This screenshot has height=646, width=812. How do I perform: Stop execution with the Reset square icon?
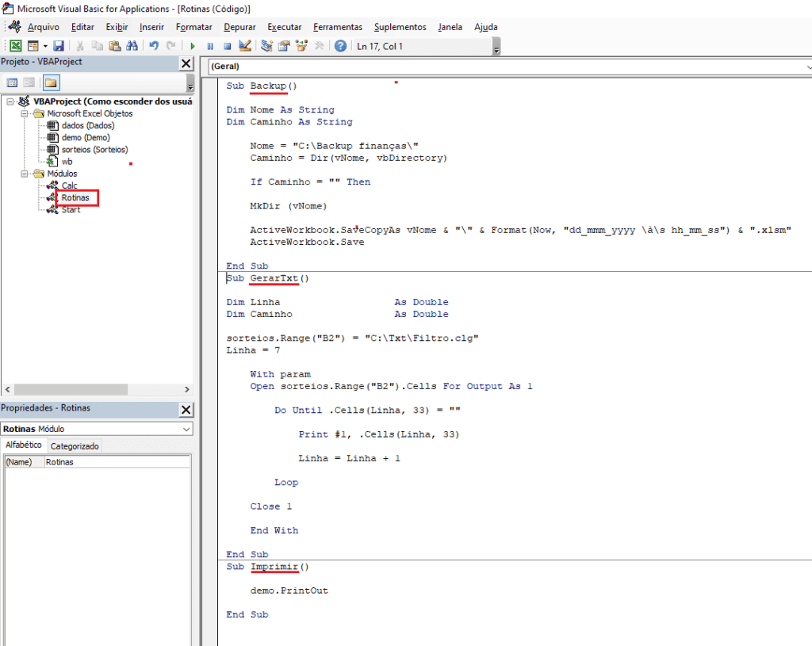(x=227, y=46)
